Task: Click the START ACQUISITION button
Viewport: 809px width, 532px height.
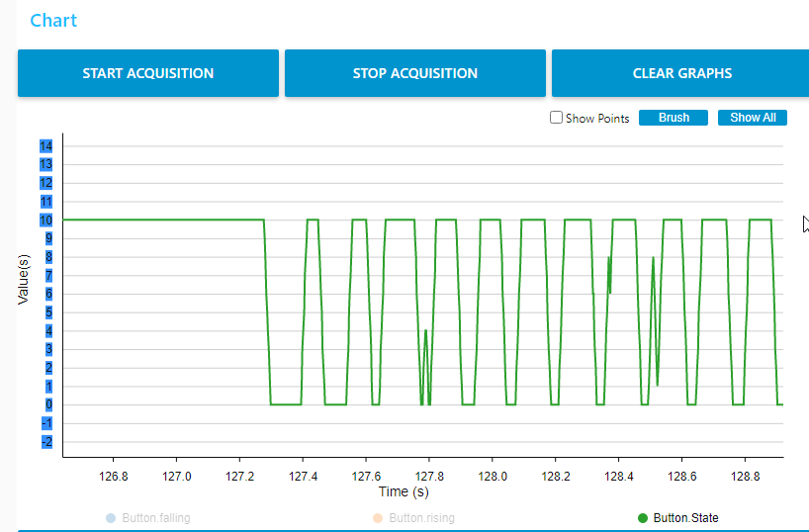Action: pos(148,73)
